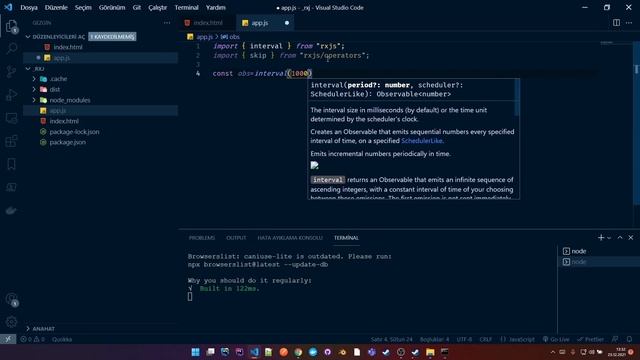
Task: Collapse the Open Editors section
Action: coord(28,37)
